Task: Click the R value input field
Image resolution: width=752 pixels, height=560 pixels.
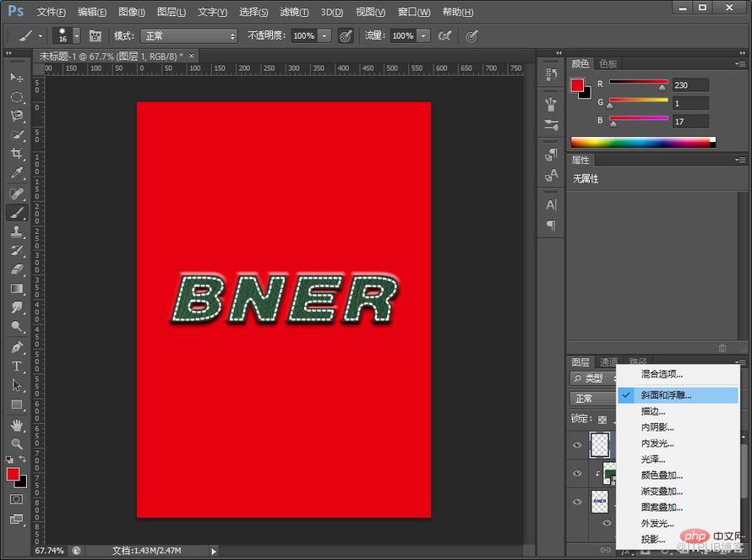Action: coord(689,85)
